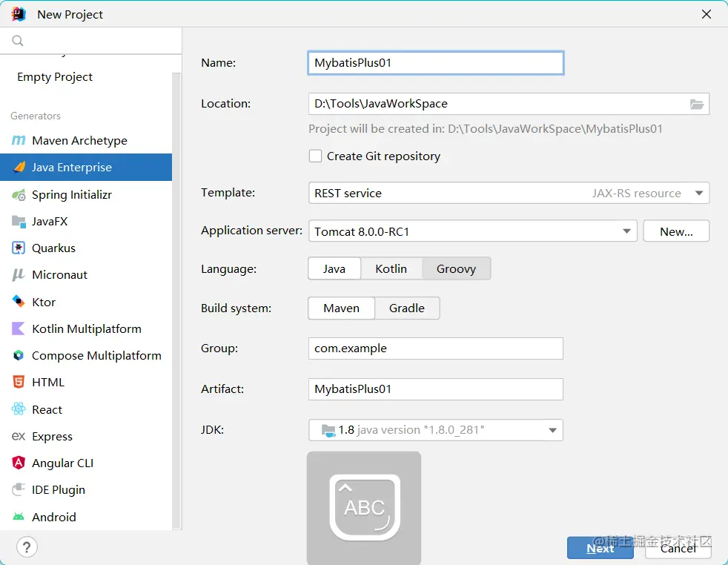
Task: Choose Groovy as the language
Action: tap(457, 269)
